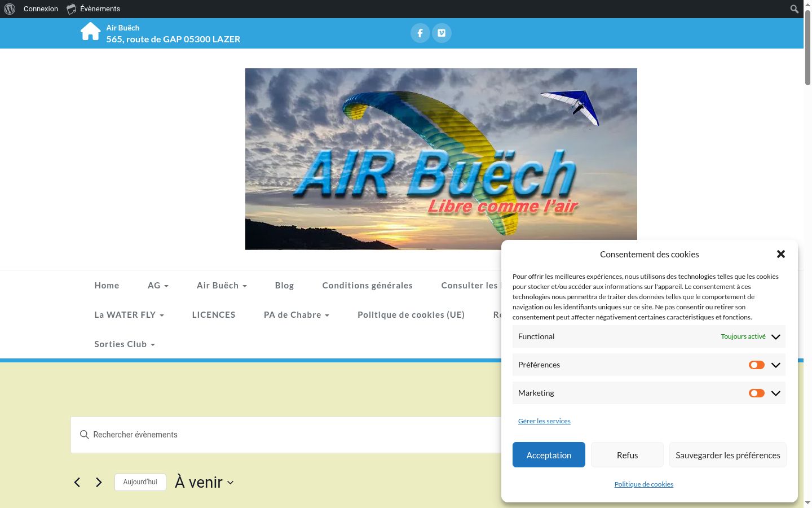Click Sauvegarder les préférences button
Screen dimensions: 812x508
pos(728,455)
